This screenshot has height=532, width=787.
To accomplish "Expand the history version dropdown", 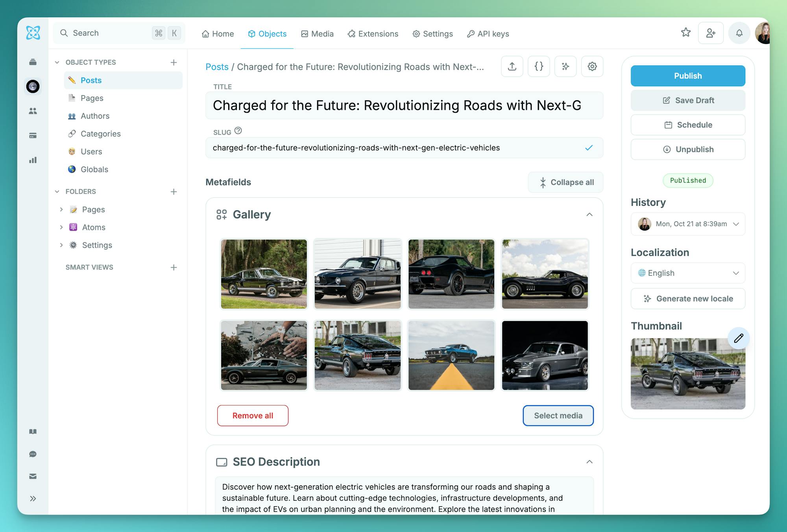I will pos(735,224).
